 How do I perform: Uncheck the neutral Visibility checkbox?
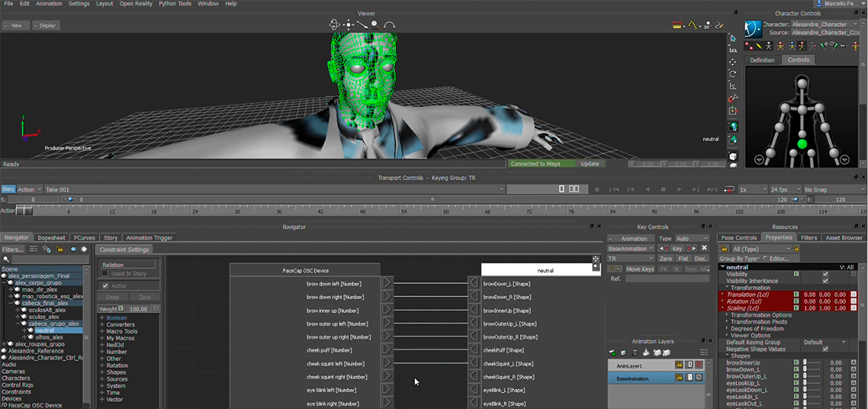825,274
